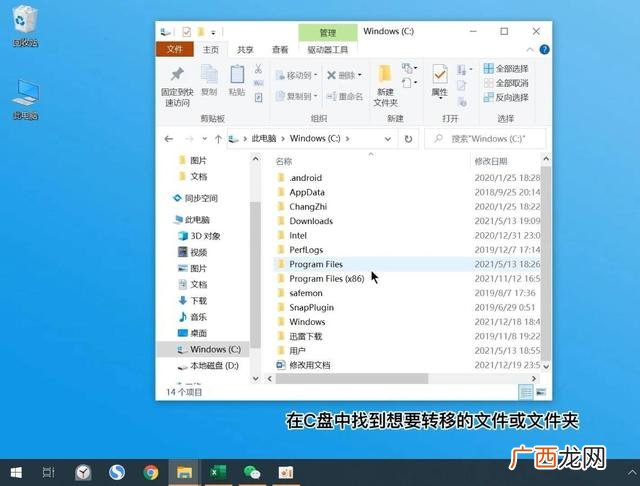The height and width of the screenshot is (486, 640).
Task: Select the Program Files (x86) folder
Action: click(x=326, y=279)
